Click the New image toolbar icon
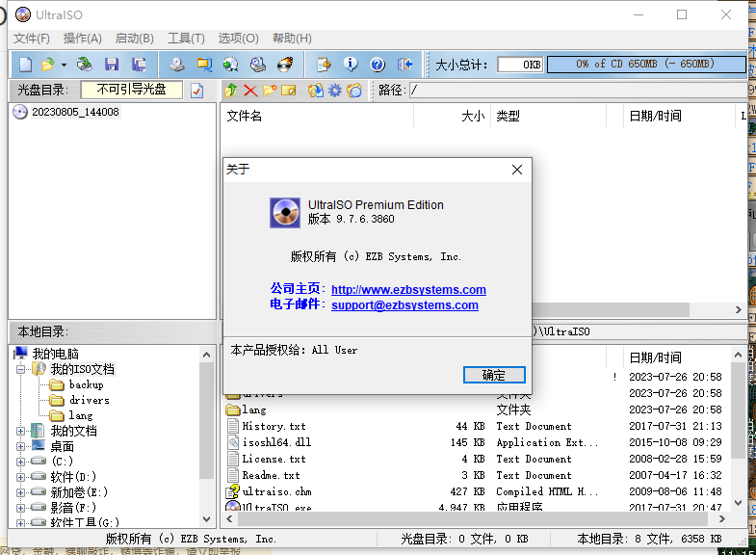 click(25, 65)
